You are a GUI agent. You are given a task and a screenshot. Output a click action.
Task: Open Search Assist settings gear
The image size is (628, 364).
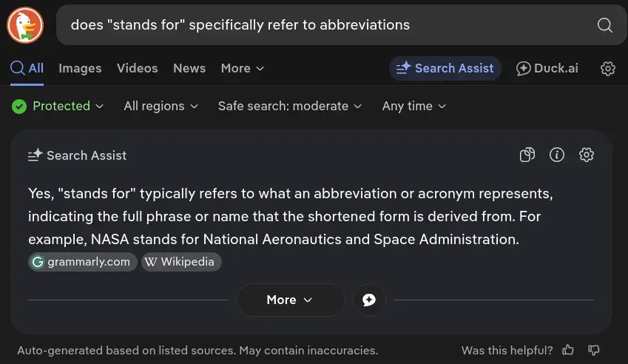click(587, 155)
